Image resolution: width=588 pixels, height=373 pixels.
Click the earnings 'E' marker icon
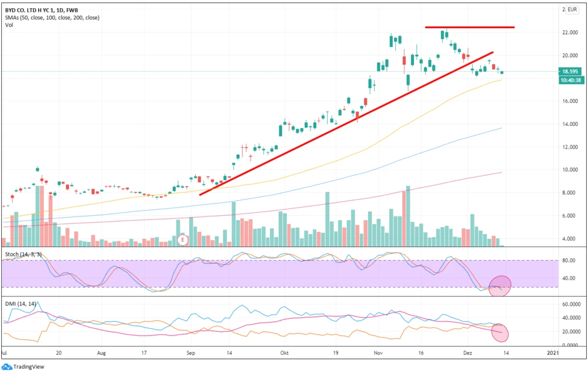[183, 240]
